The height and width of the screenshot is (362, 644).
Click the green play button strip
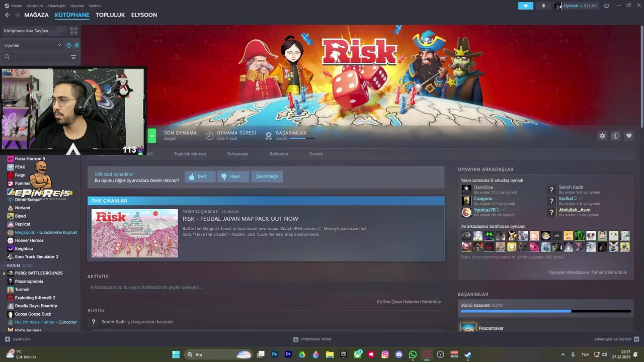coord(152,136)
